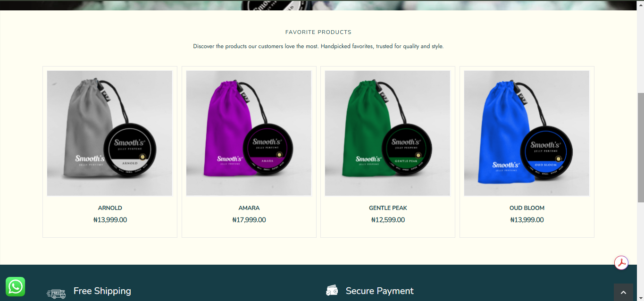Screen dimensions: 644x301
Task: Click the OUD BLOOM product title
Action: click(x=527, y=208)
